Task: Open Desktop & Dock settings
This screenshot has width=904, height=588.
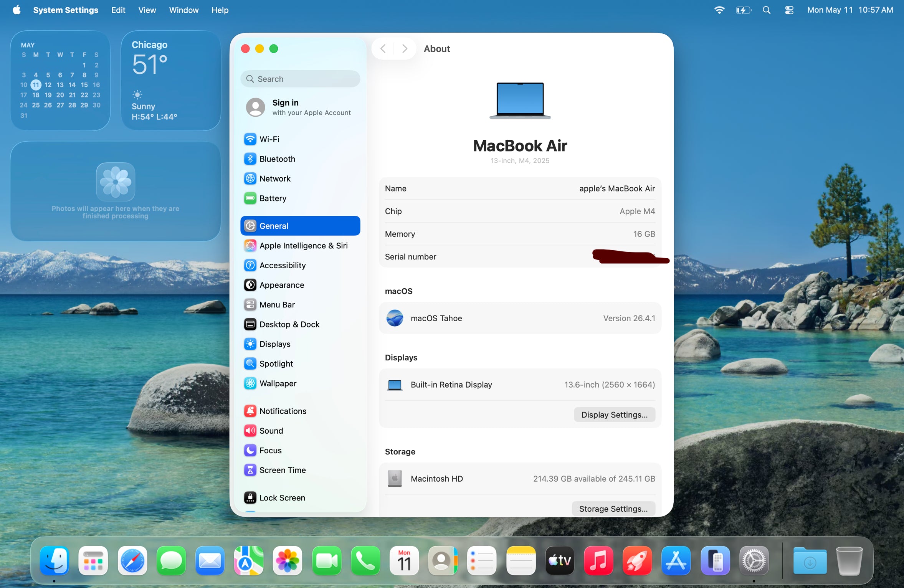Action: tap(300, 324)
